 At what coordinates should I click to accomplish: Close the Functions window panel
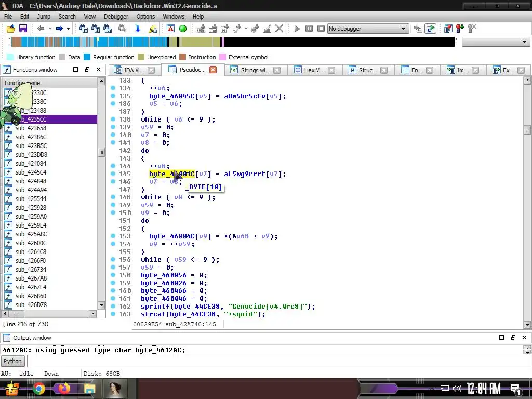click(99, 70)
